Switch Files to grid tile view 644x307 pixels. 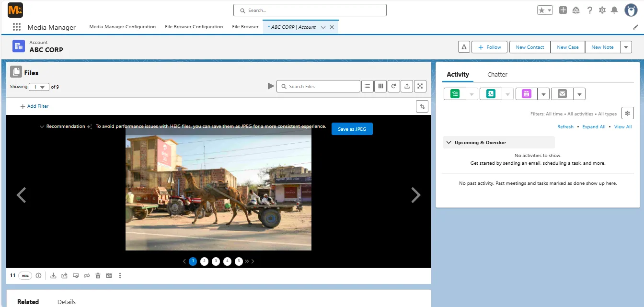tap(380, 86)
